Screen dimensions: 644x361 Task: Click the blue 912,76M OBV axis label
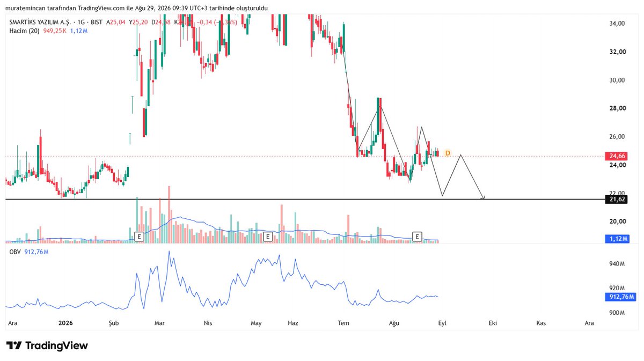coord(620,297)
